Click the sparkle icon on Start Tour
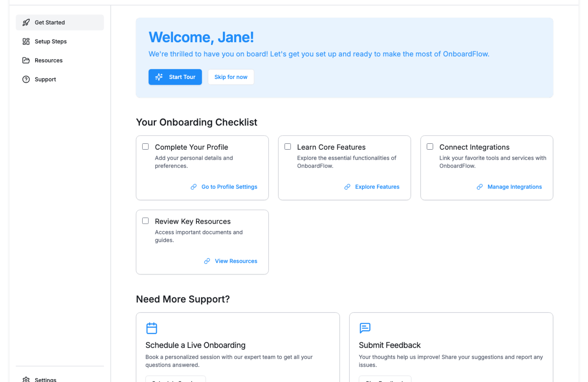Viewport: 588px width, 382px height. [x=159, y=77]
